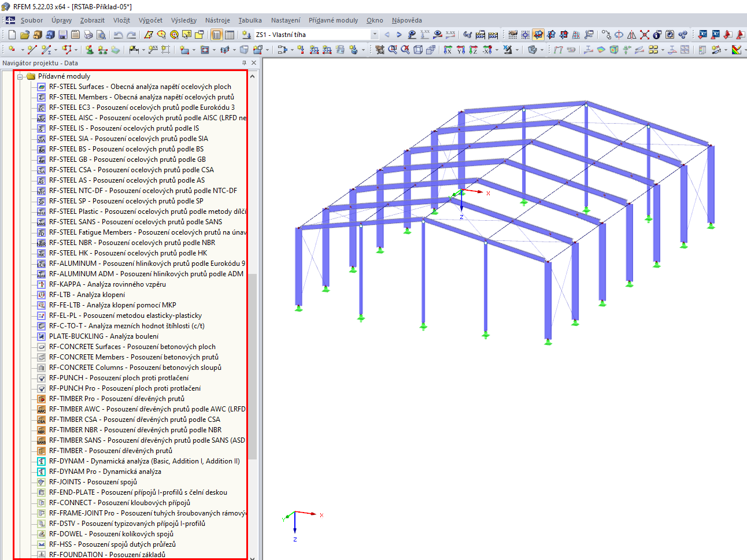Select RF-PUNCH Pro module

tap(125, 388)
